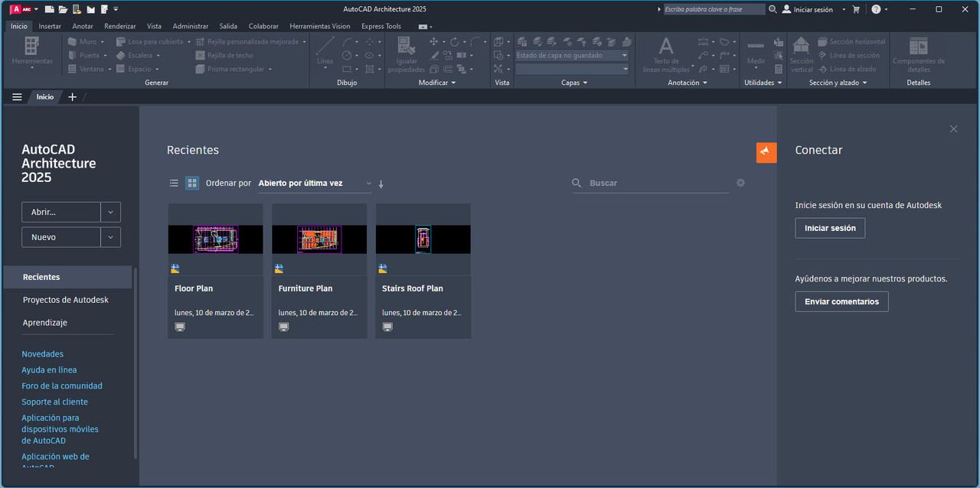Expand the Anotación panel
The width and height of the screenshot is (980, 488).
click(688, 83)
